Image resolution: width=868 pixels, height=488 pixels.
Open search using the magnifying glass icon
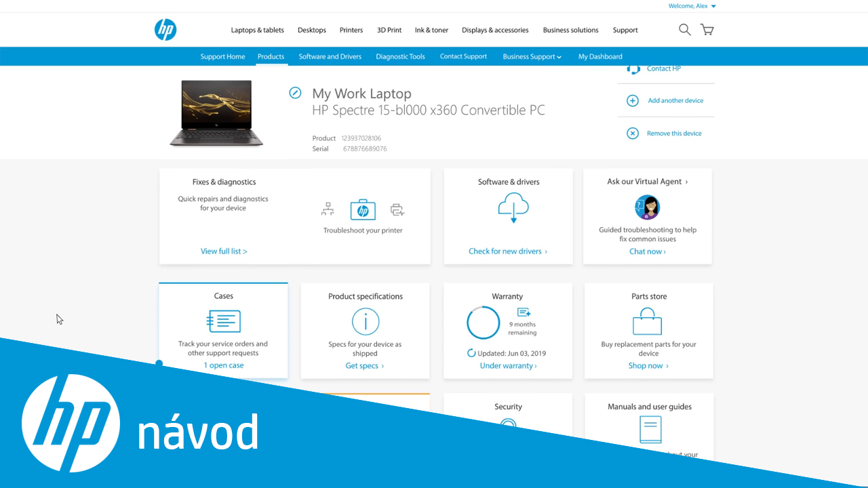click(684, 30)
